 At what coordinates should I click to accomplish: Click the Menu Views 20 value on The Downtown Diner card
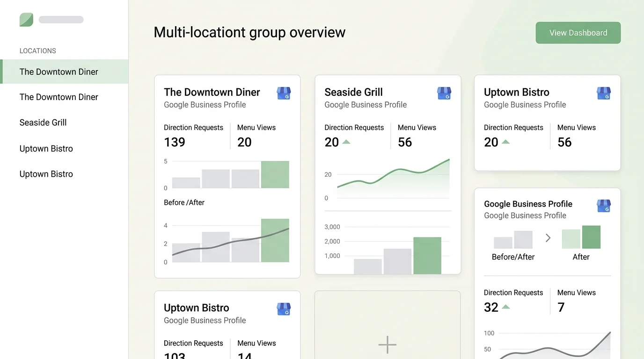pyautogui.click(x=244, y=142)
